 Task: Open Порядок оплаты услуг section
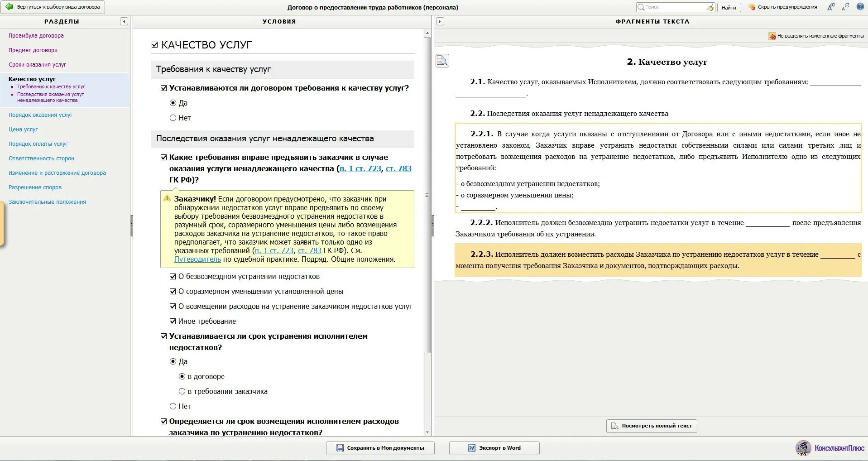[38, 144]
